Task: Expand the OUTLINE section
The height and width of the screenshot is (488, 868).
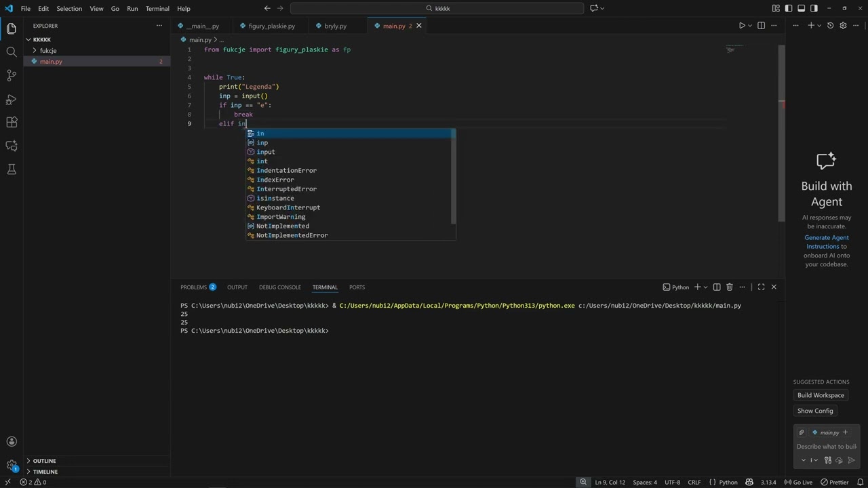Action: point(44,461)
